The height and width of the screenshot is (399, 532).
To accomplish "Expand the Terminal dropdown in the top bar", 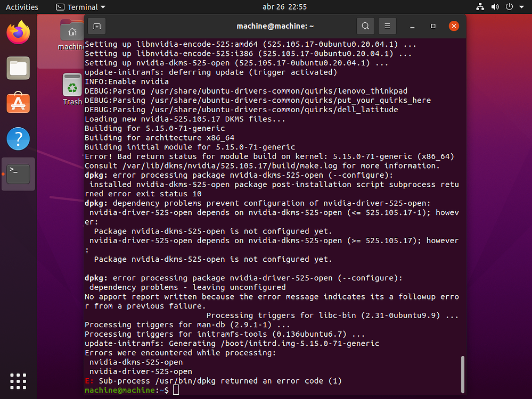I will tap(80, 7).
